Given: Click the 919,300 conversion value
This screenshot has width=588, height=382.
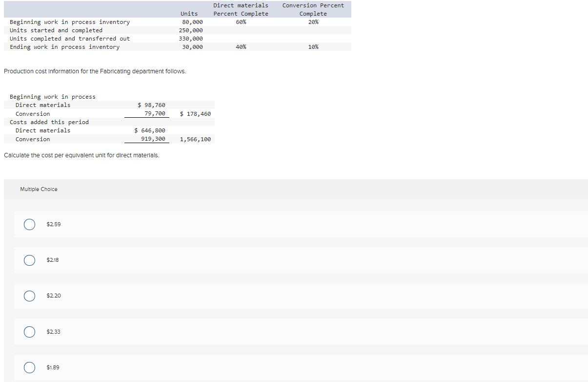Looking at the screenshot, I should (x=153, y=139).
